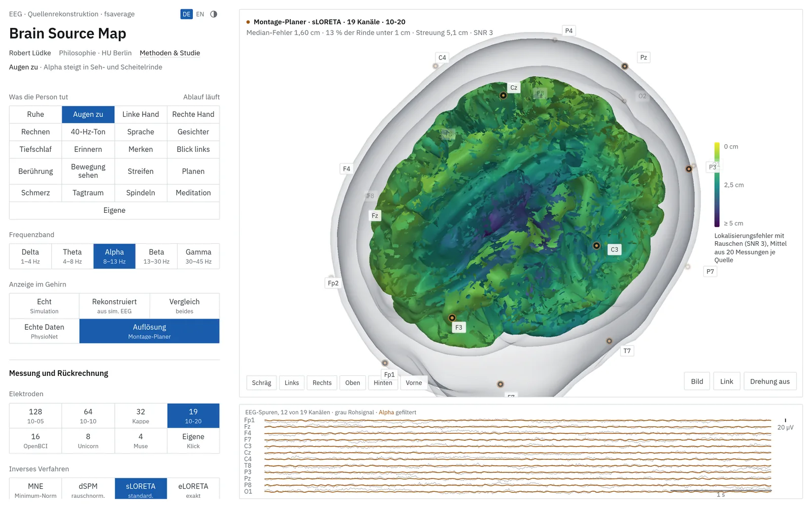The height and width of the screenshot is (508, 812).
Task: Toggle the Drehung aus rotation button
Action: tap(770, 382)
